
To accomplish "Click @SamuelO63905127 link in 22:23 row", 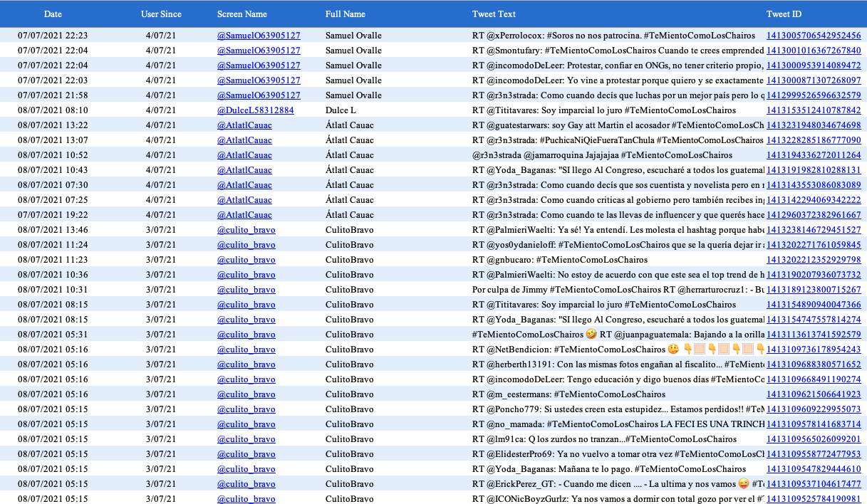I will [259, 36].
